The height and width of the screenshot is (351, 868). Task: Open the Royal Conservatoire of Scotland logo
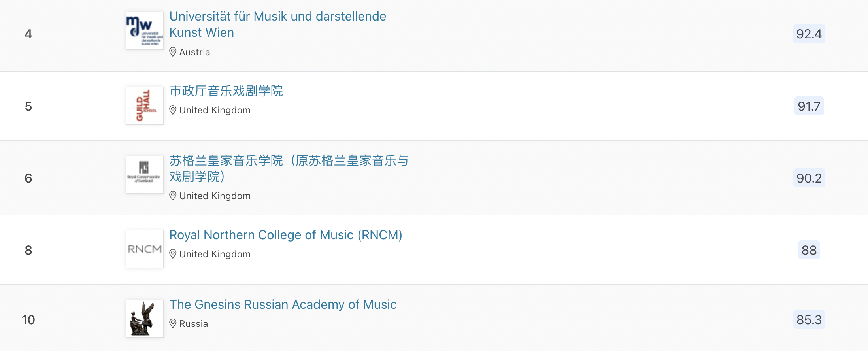click(x=144, y=175)
